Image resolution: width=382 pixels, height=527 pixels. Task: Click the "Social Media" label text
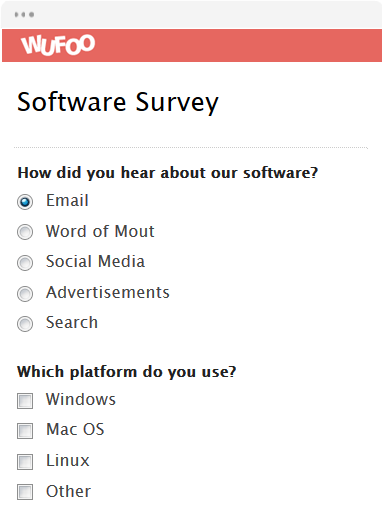(95, 261)
